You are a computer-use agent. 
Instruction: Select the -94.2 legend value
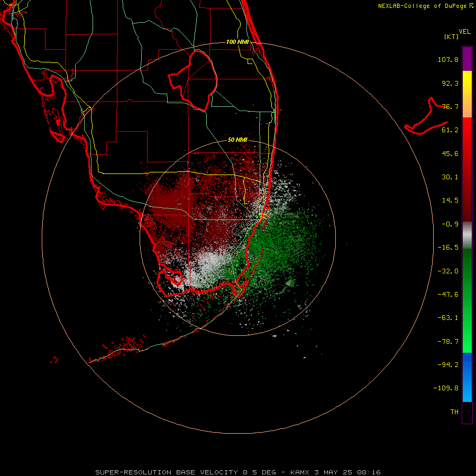click(x=448, y=365)
